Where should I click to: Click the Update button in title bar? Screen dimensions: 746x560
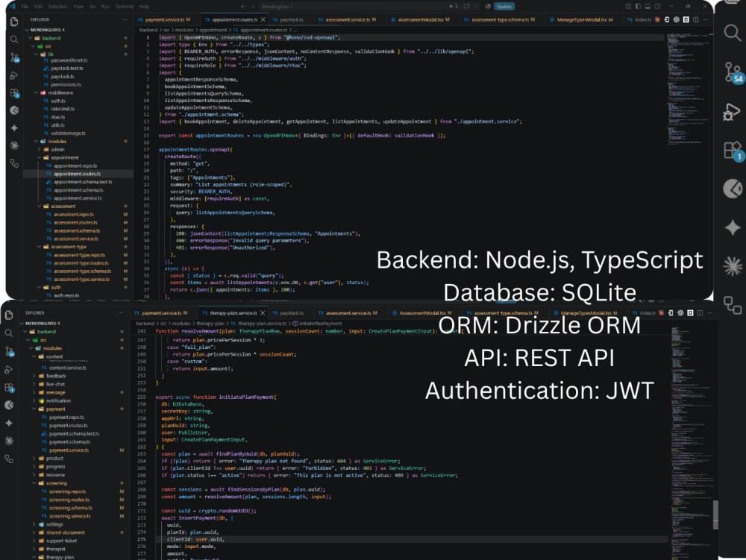pyautogui.click(x=504, y=7)
